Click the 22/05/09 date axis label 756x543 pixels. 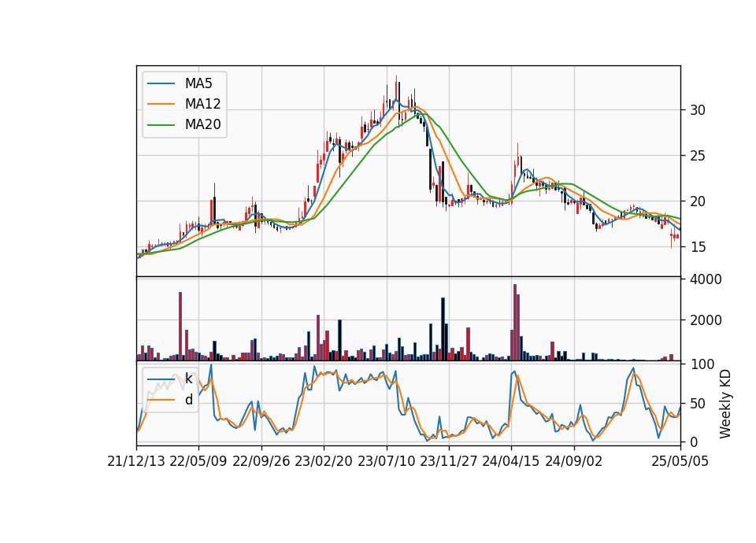(x=198, y=461)
